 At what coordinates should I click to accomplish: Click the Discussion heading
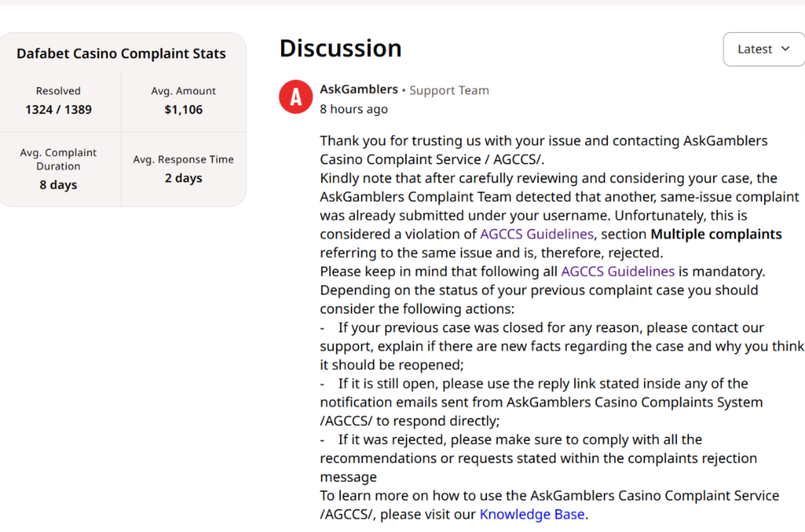(341, 48)
